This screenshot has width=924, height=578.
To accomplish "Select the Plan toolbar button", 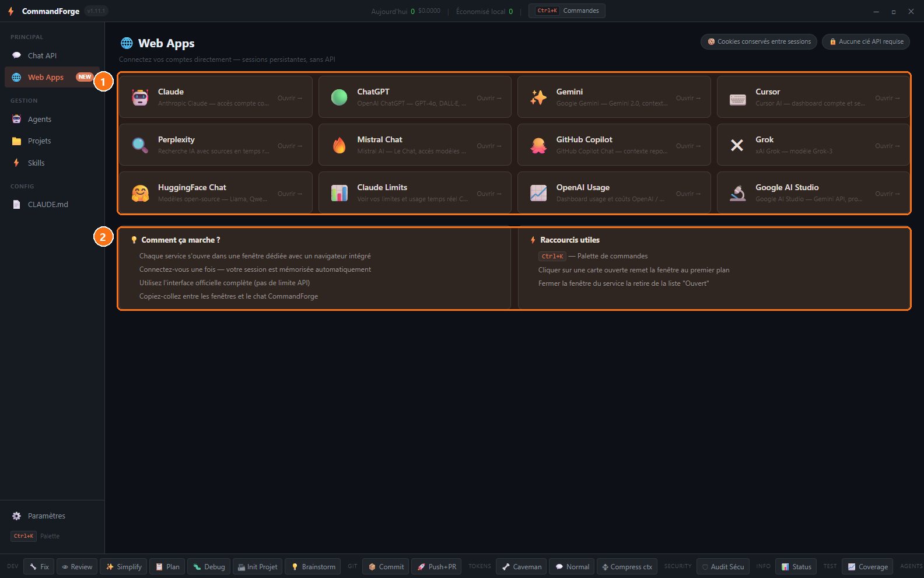I will 167,567.
